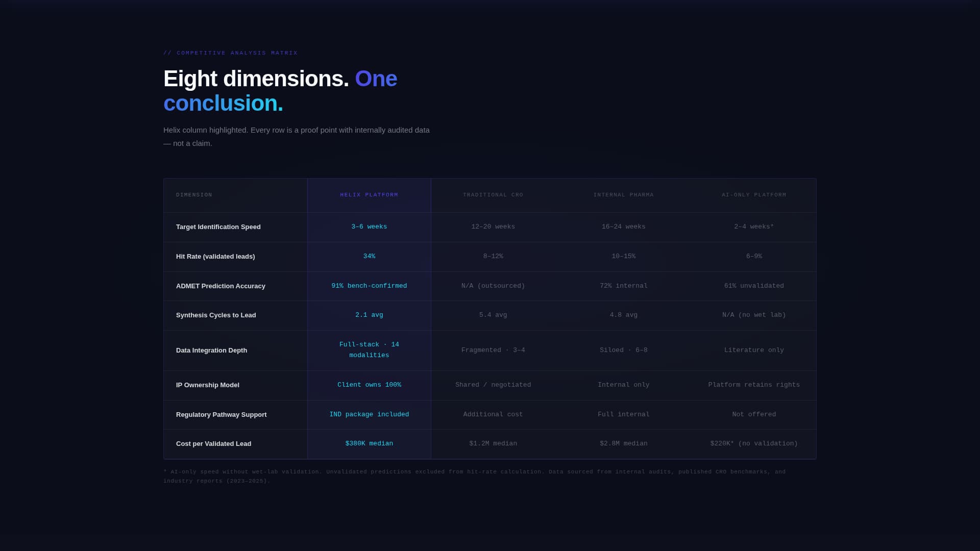The image size is (980, 551).
Task: Click the 'Helix column highlighted' subtitle paragraph
Action: 297,137
